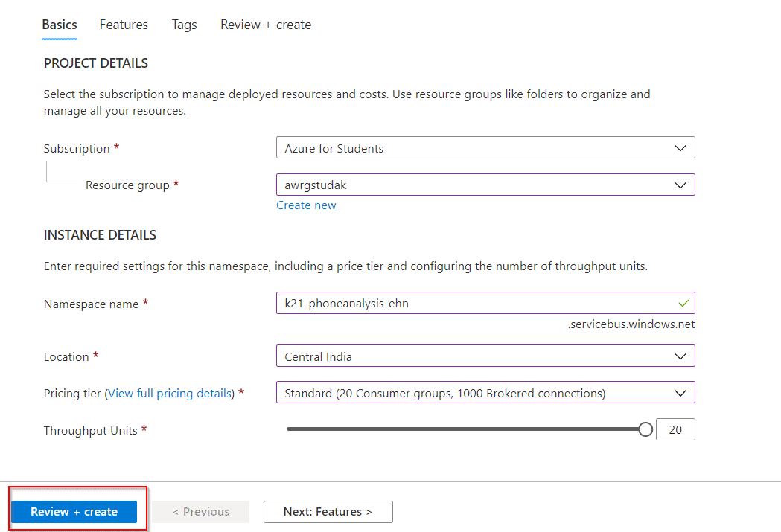The width and height of the screenshot is (781, 532).
Task: Switch to the Features tab
Action: [124, 25]
